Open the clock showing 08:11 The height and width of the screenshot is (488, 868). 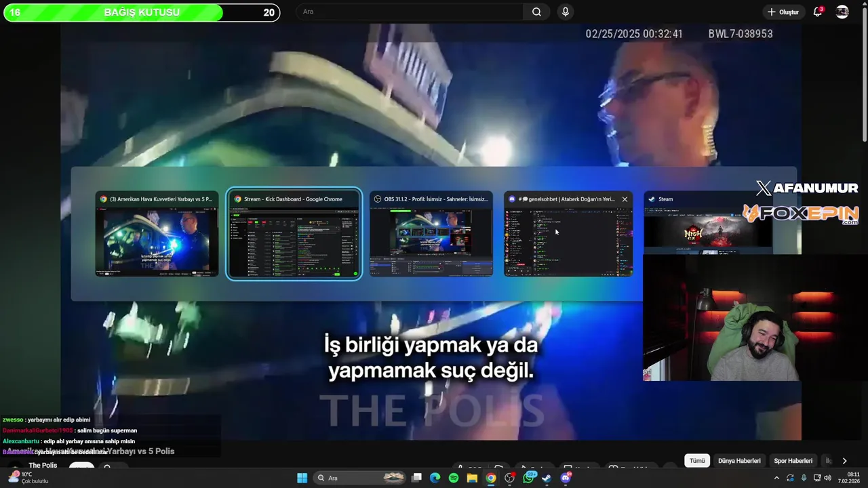tap(849, 478)
